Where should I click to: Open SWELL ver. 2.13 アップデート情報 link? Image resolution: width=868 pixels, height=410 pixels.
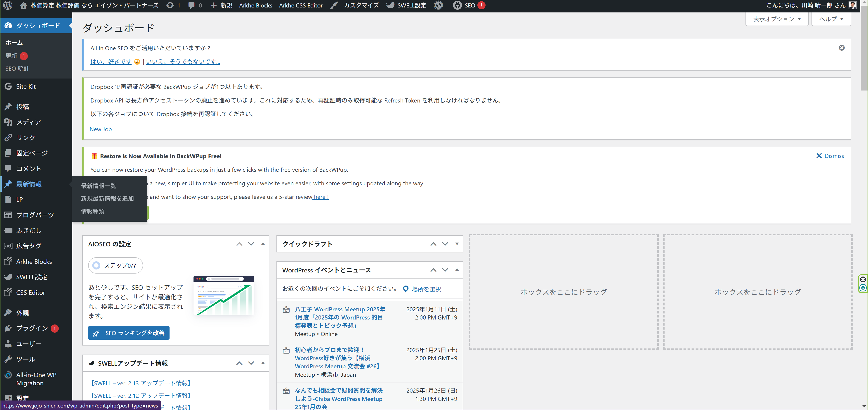pyautogui.click(x=141, y=383)
